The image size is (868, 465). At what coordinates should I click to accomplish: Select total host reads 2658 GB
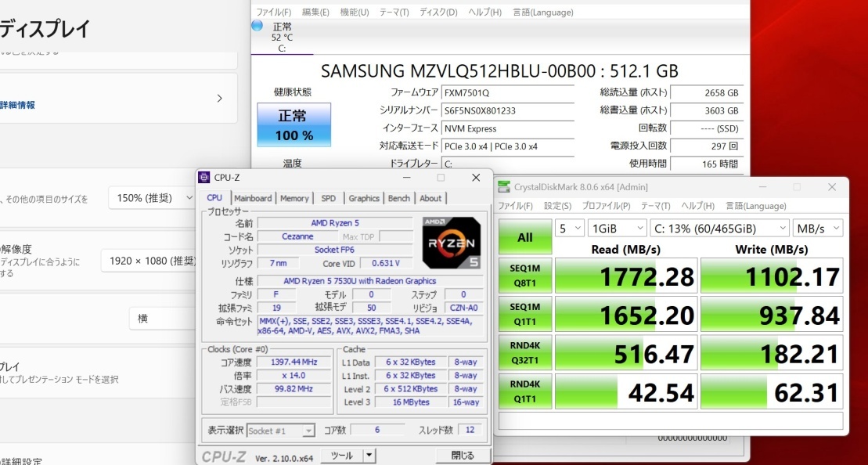point(706,92)
